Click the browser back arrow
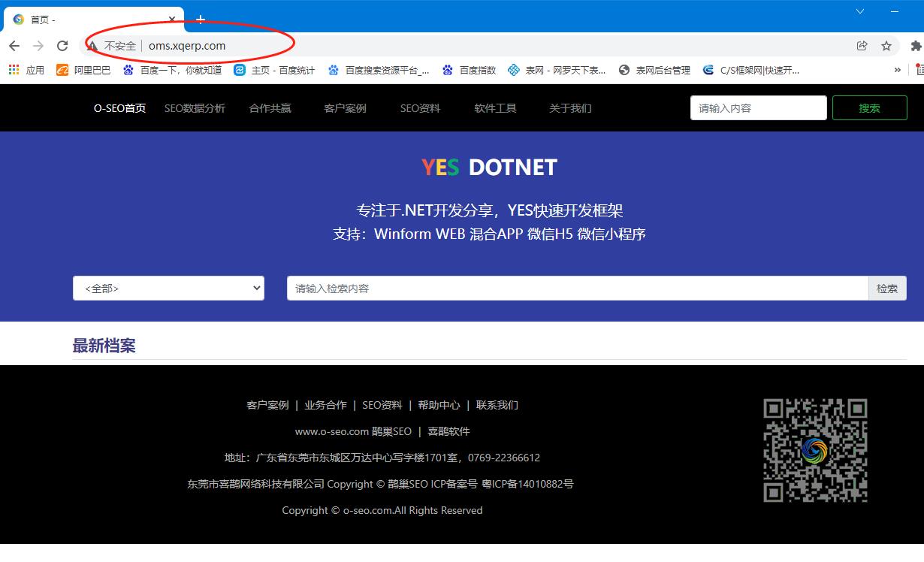Viewport: 924px width, 562px height. tap(14, 46)
